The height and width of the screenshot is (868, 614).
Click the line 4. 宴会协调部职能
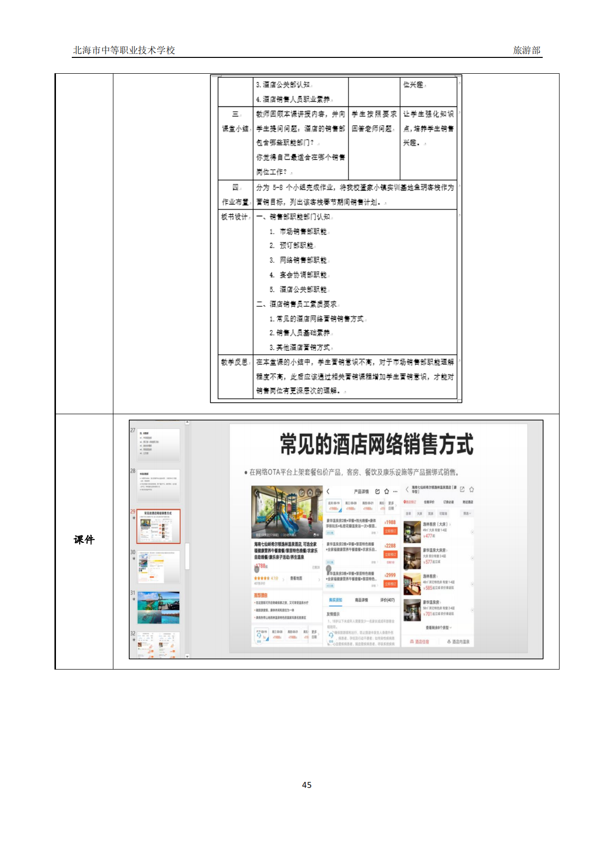tap(298, 275)
